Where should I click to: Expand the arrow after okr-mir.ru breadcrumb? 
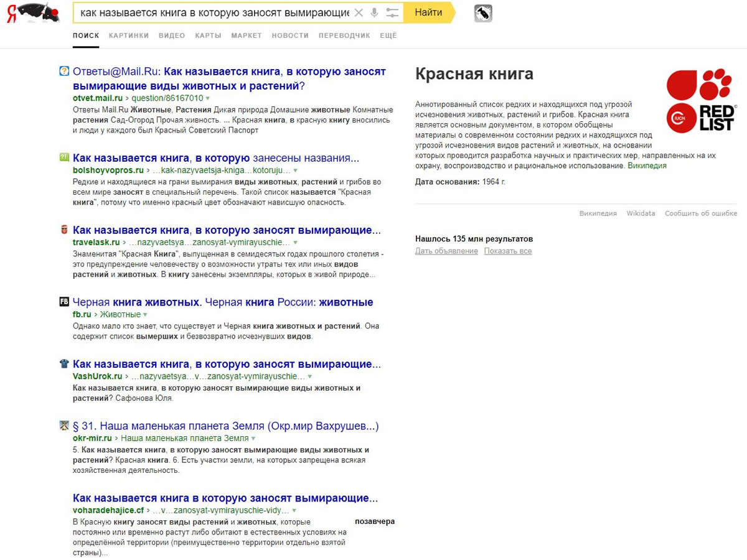[253, 439]
